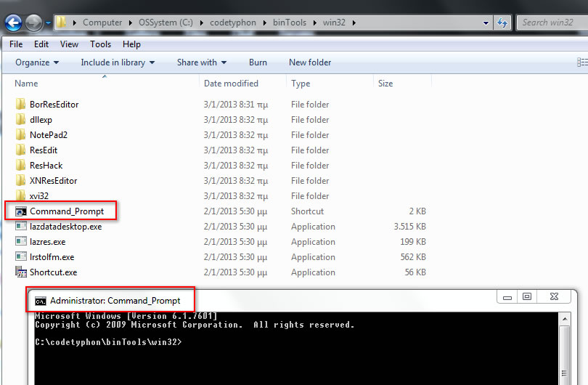Select binTools in the address breadcrumb

tap(290, 23)
